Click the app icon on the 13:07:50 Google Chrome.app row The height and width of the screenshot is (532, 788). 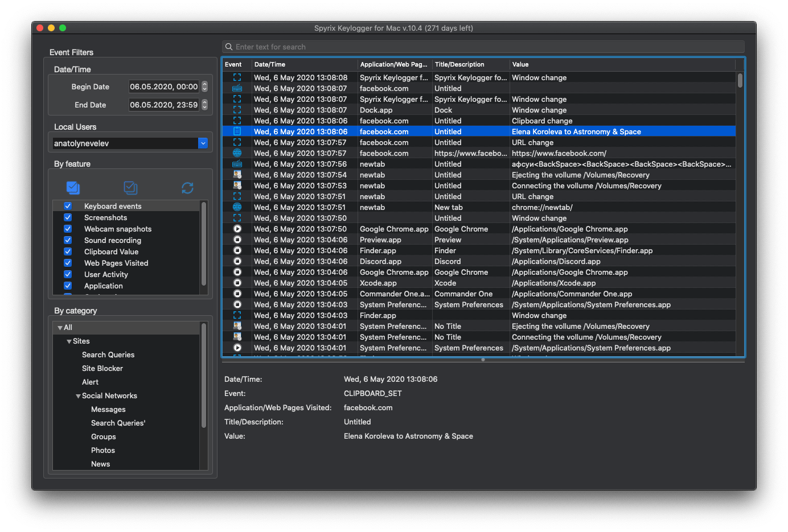pyautogui.click(x=237, y=229)
